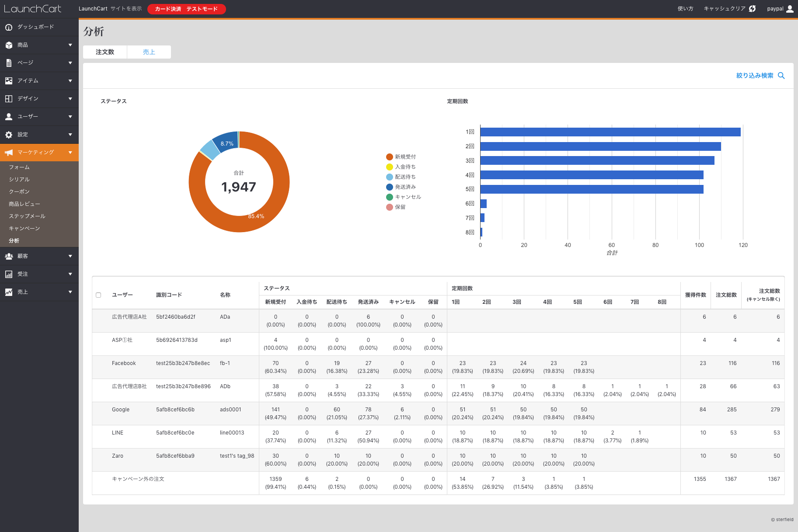Toggle 新規受付 legend item in status chart
The image size is (798, 532).
point(401,157)
